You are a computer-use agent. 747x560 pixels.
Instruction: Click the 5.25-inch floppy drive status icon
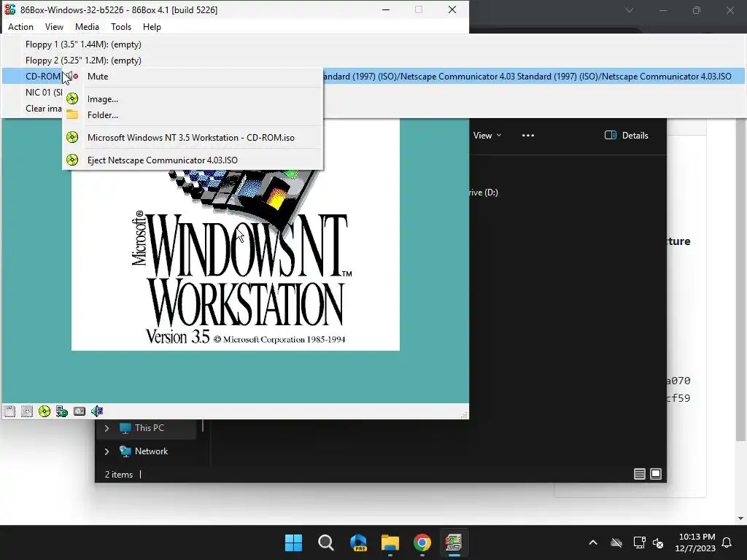click(27, 411)
